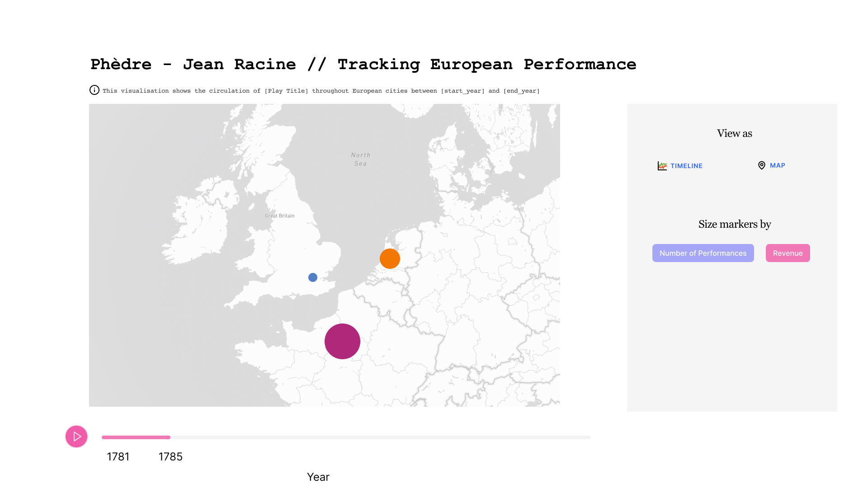Click the visualisation description text

(x=321, y=91)
